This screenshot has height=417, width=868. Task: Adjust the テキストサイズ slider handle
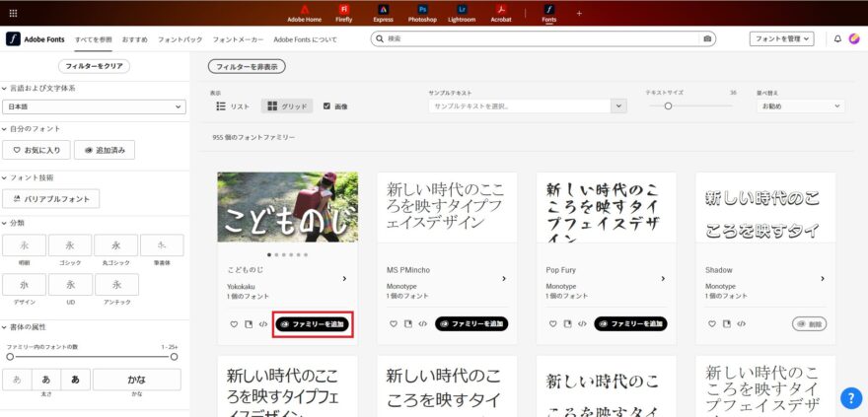point(668,106)
